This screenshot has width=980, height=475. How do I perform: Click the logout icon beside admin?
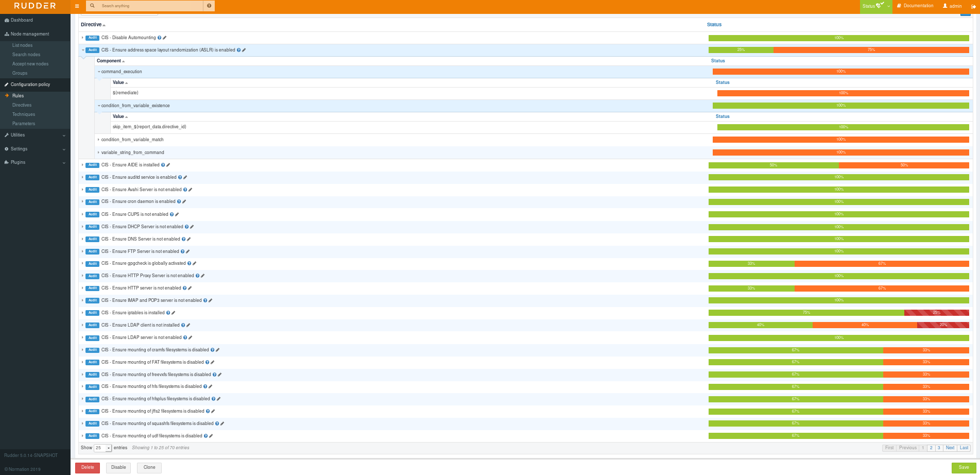pyautogui.click(x=973, y=6)
